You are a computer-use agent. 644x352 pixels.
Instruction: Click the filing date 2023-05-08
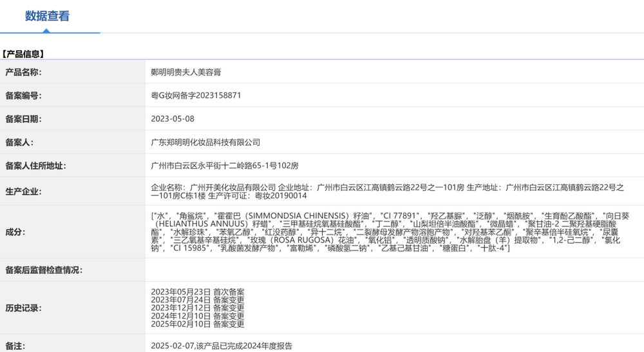pos(172,119)
